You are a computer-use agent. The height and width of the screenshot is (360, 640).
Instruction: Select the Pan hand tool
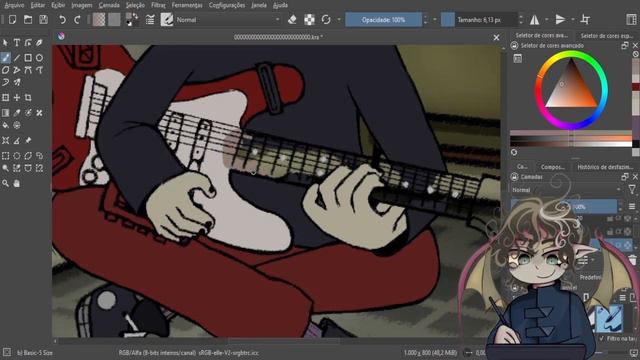(17, 184)
